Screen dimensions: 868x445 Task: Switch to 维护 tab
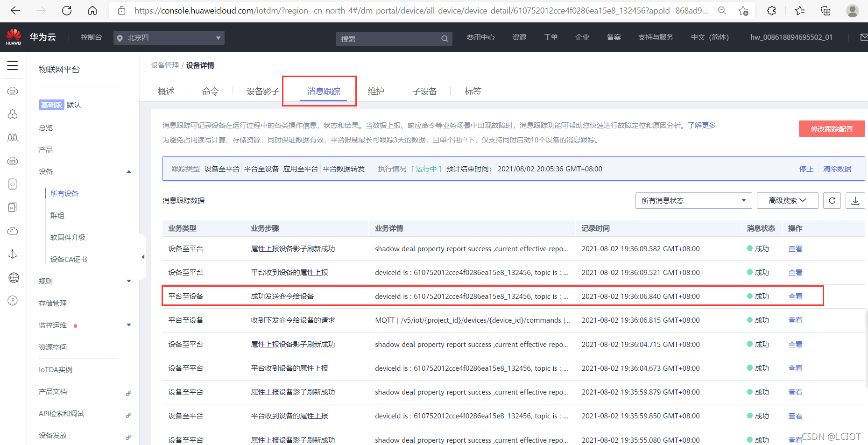[376, 92]
